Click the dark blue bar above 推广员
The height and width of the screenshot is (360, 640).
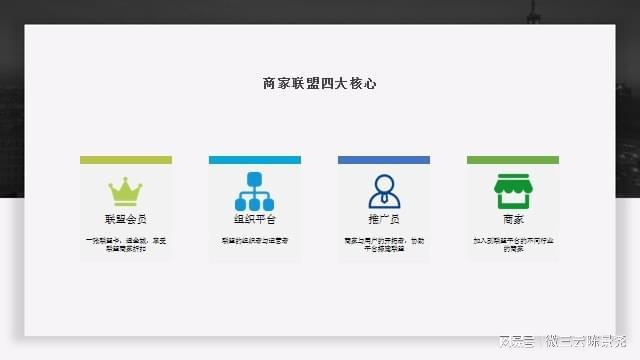pos(384,160)
